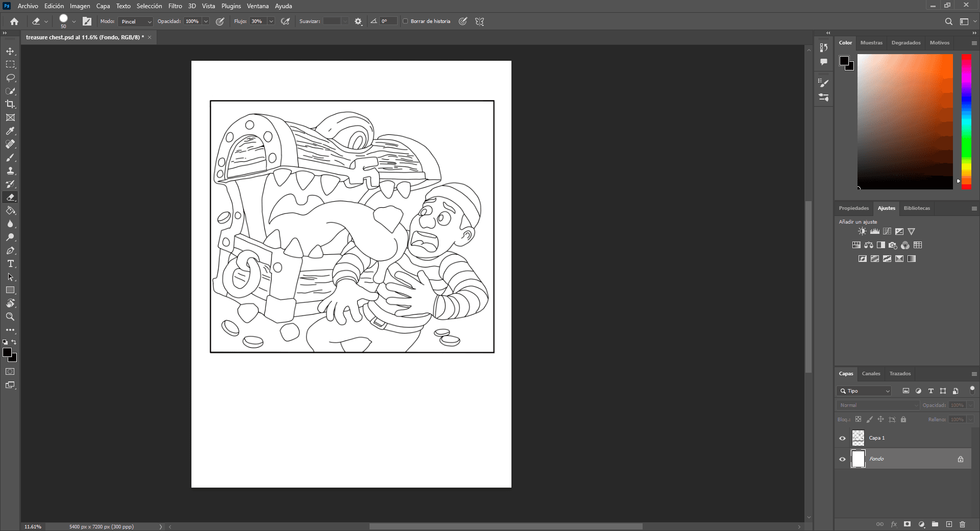Switch to the Canales tab
Image resolution: width=980 pixels, height=531 pixels.
871,374
